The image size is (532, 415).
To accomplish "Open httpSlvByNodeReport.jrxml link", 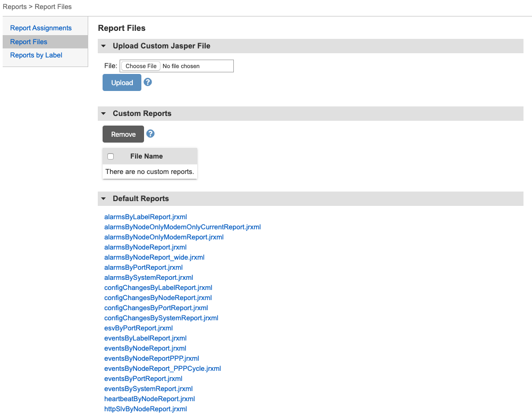I will [146, 409].
